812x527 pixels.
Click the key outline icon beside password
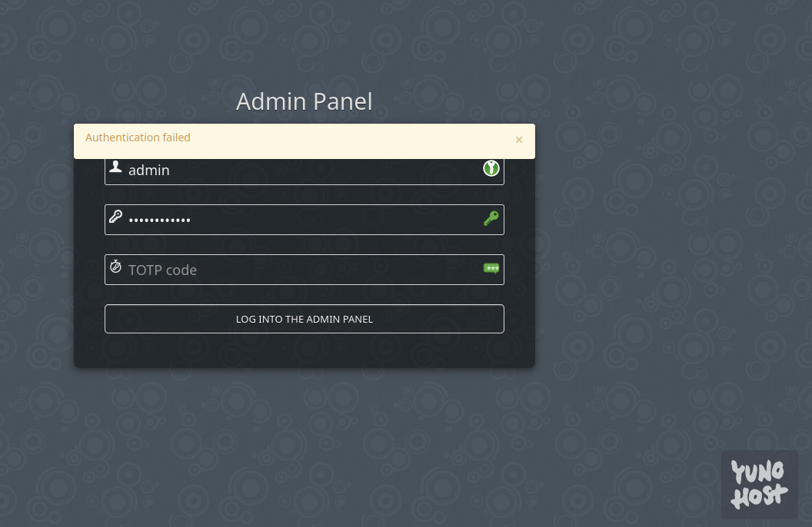(115, 216)
